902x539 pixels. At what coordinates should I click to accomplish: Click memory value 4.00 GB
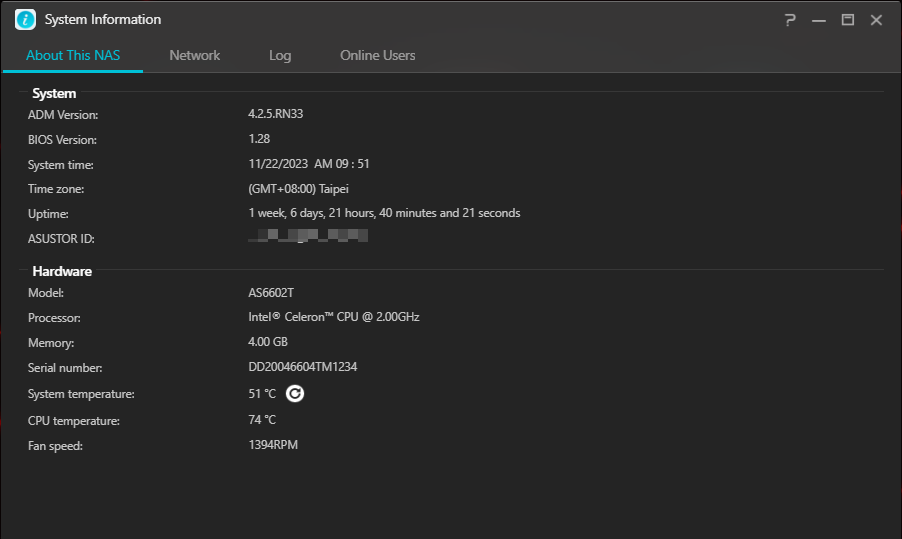click(x=267, y=342)
